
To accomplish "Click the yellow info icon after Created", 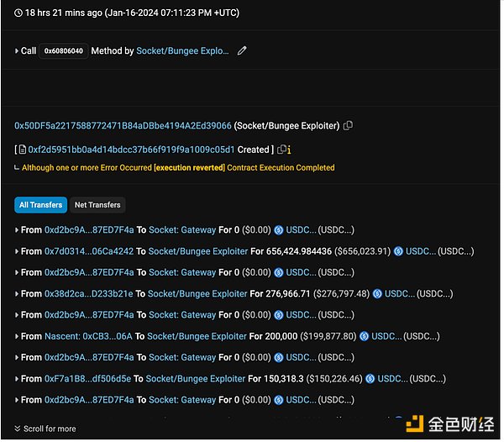I will click(289, 150).
